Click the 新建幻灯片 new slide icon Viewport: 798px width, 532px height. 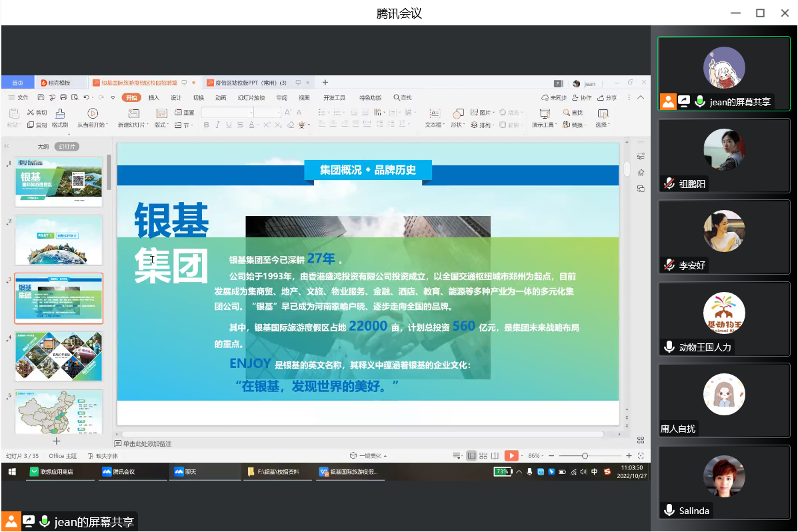pyautogui.click(x=133, y=114)
